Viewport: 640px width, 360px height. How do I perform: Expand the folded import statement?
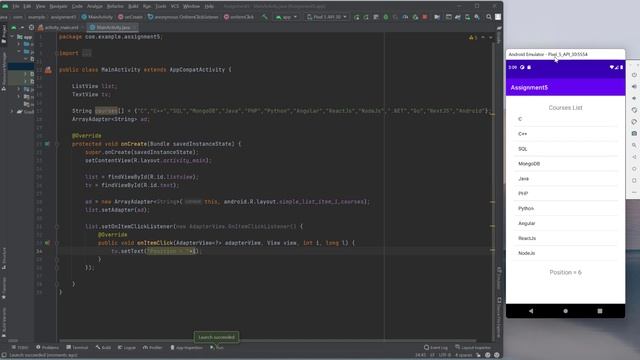tap(87, 53)
